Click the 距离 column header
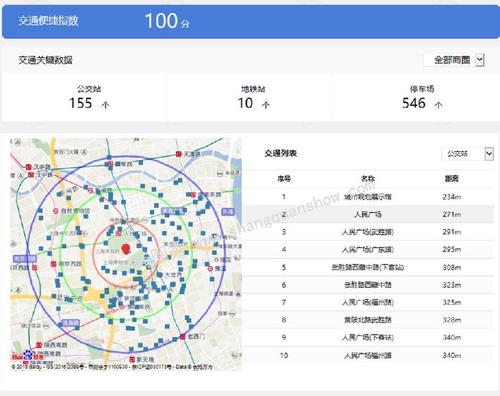500x396 pixels. tap(452, 179)
